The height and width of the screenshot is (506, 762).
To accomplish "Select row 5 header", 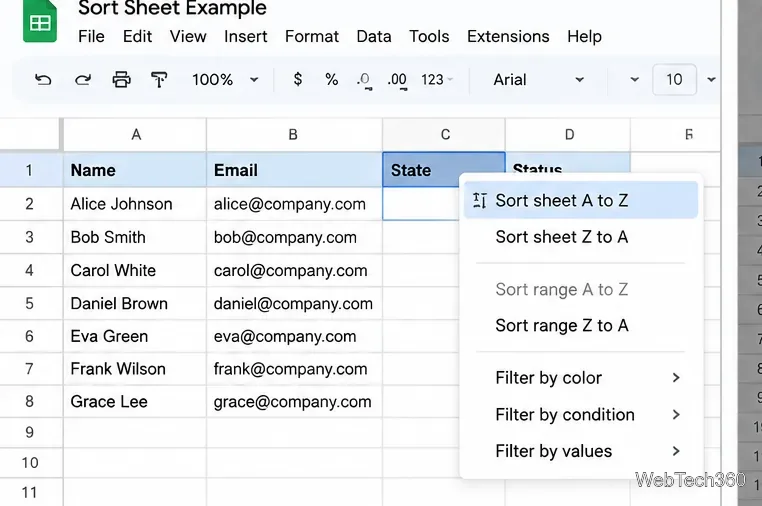I will click(30, 303).
